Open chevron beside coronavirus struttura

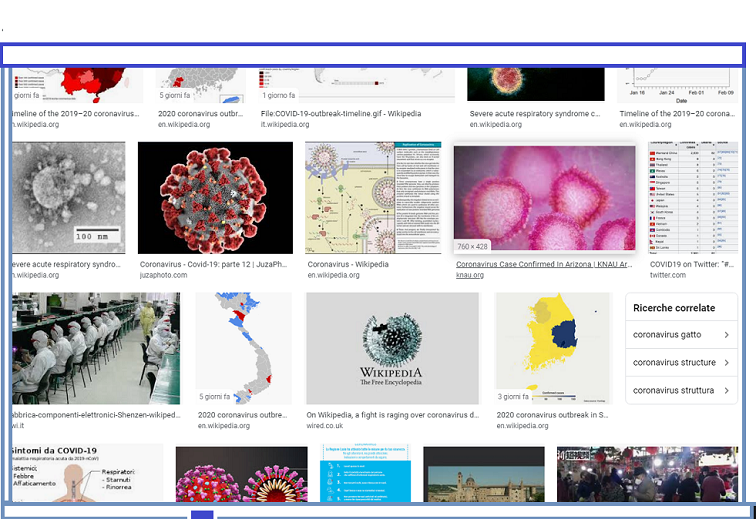pos(726,391)
